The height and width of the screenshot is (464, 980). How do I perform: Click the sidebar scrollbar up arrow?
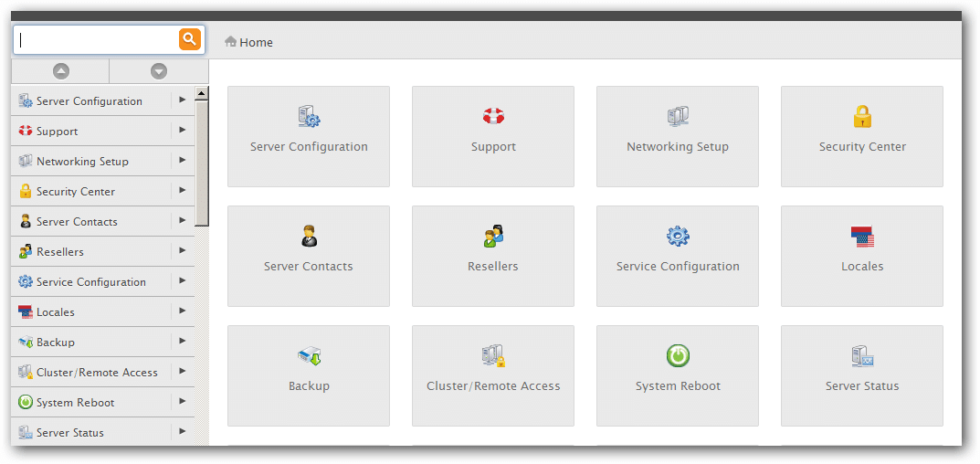[201, 94]
